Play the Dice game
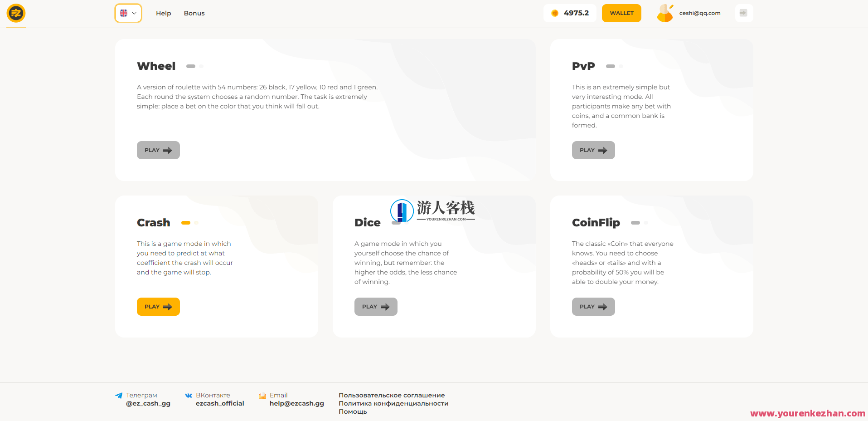Screen dimensions: 868x421 point(376,307)
